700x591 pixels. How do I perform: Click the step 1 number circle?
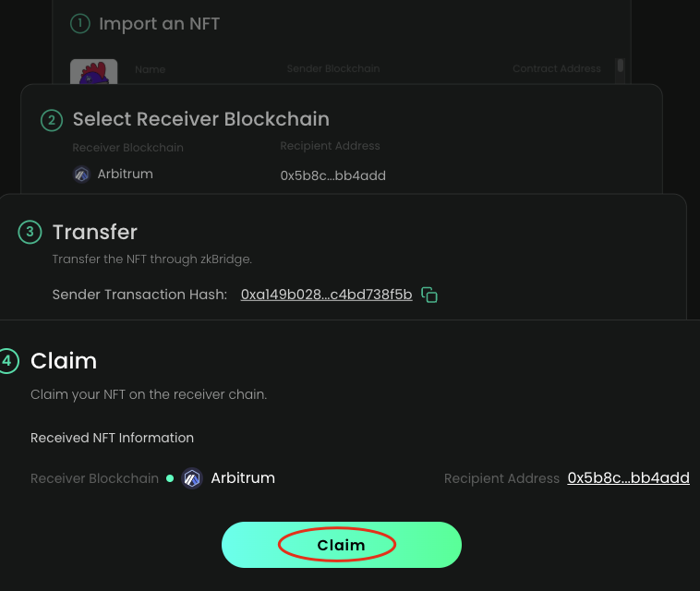82,23
